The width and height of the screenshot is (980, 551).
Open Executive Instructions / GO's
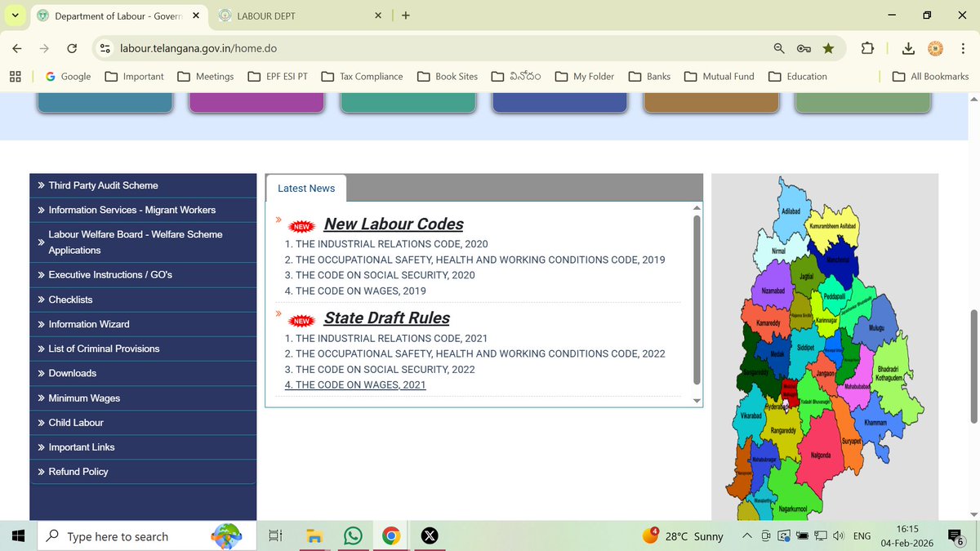pyautogui.click(x=143, y=275)
